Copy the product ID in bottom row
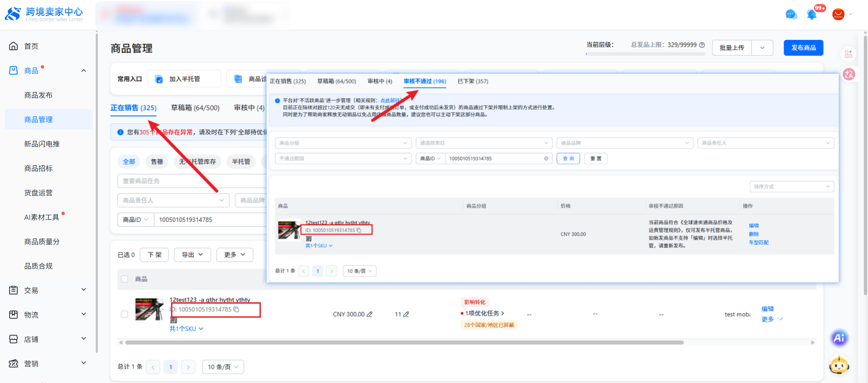This screenshot has width=868, height=383. coord(237,309)
